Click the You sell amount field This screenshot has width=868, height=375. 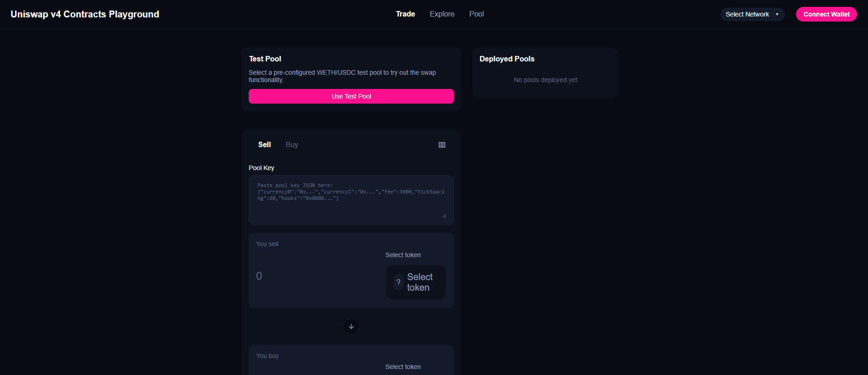[x=317, y=276]
